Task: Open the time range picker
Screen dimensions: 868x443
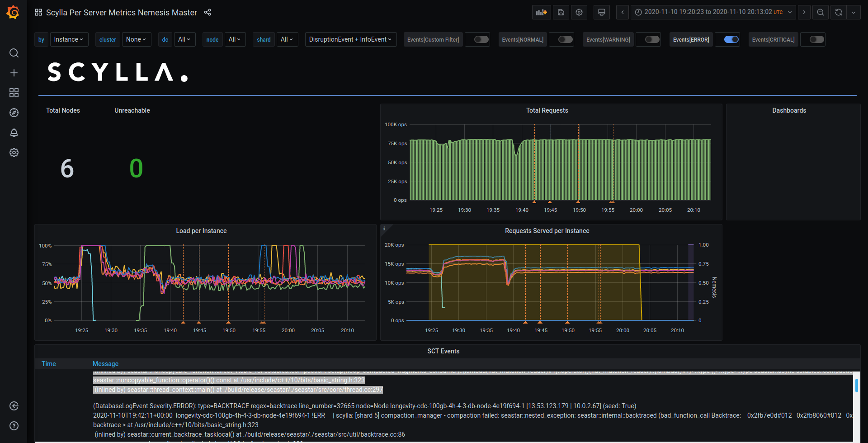Action: (x=712, y=12)
